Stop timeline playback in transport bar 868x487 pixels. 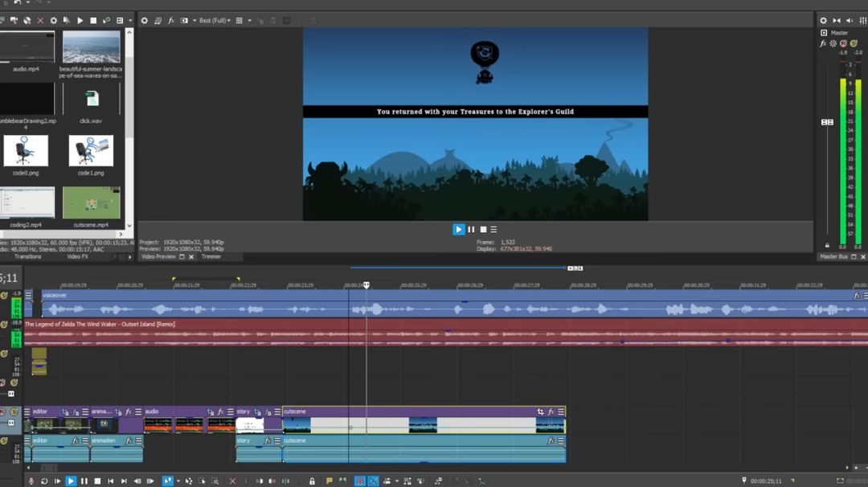point(97,481)
